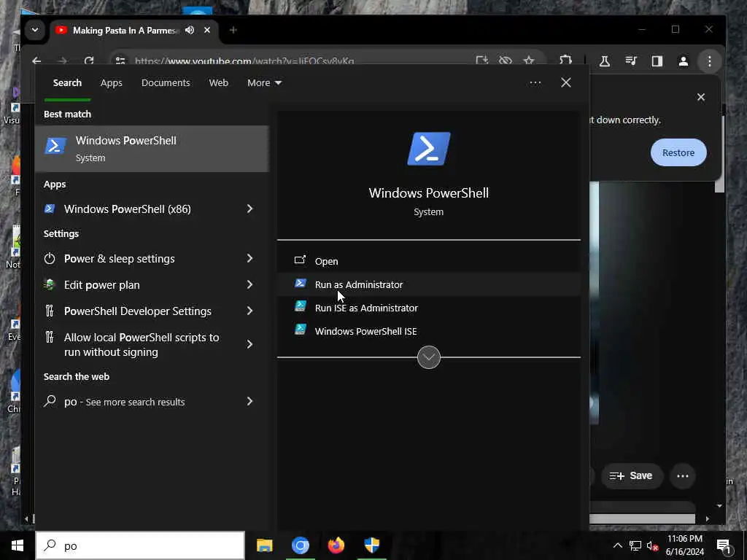Open Edit power plan result
The image size is (747, 560).
(102, 285)
